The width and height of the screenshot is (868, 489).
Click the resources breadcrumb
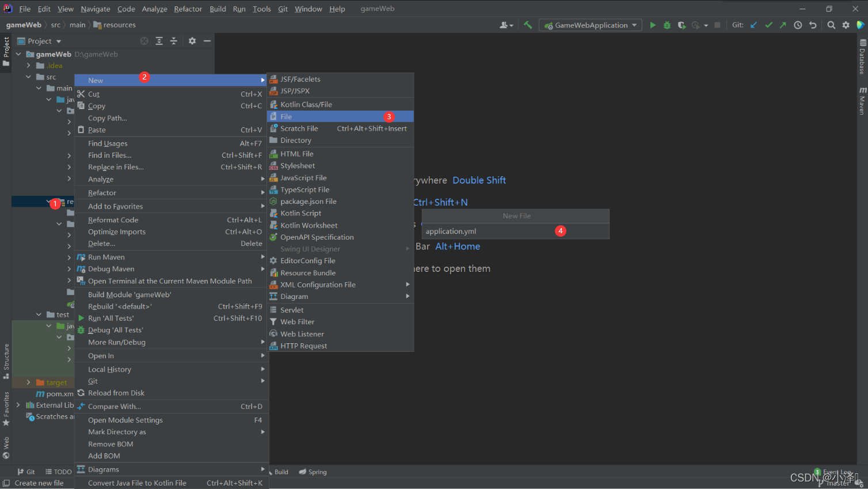115,25
